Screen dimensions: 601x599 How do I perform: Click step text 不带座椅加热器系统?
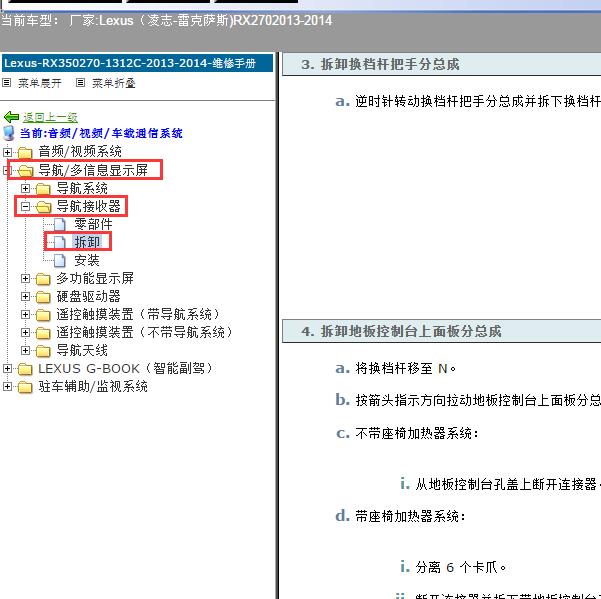point(417,433)
